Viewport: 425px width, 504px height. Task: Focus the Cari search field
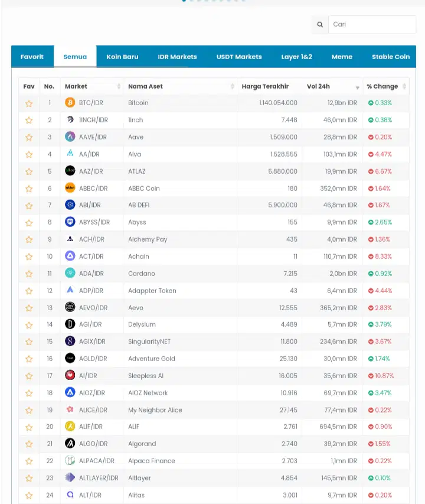pyautogui.click(x=372, y=24)
